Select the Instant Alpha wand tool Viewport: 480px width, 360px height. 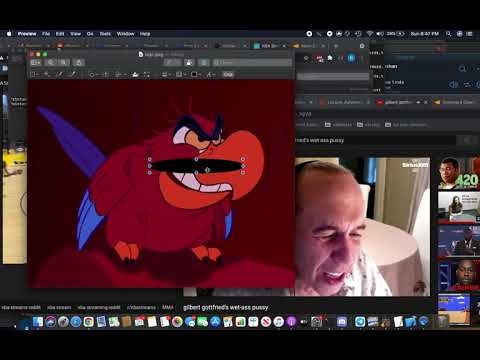pyautogui.click(x=47, y=75)
